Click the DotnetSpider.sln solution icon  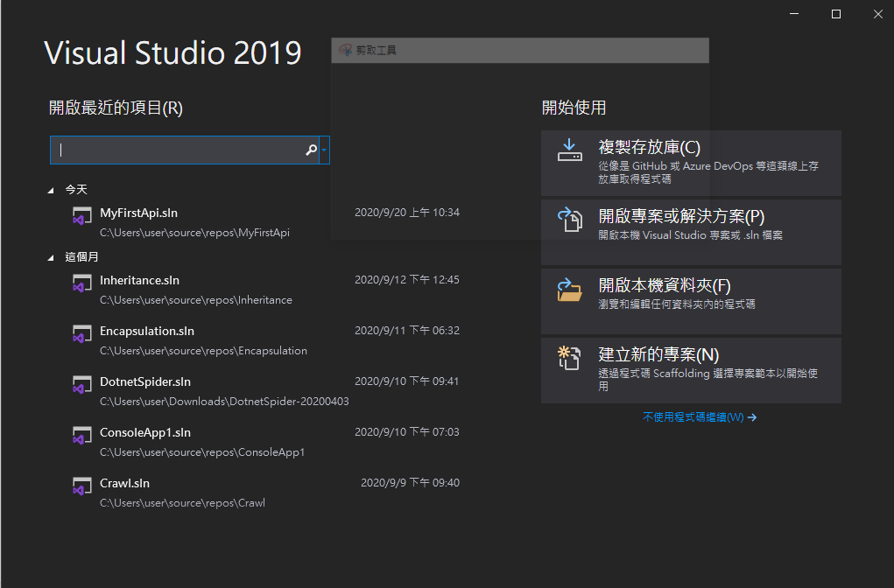82,385
